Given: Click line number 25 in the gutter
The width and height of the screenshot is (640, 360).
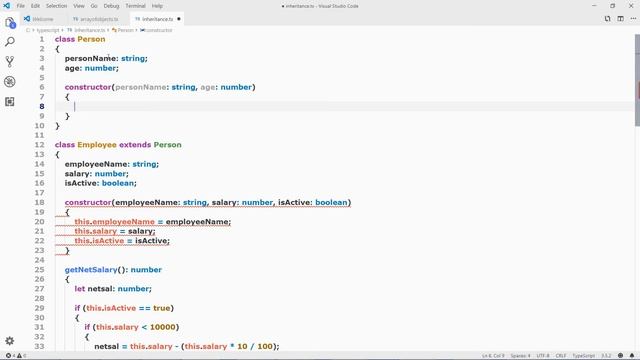Looking at the screenshot, I should 39,270.
